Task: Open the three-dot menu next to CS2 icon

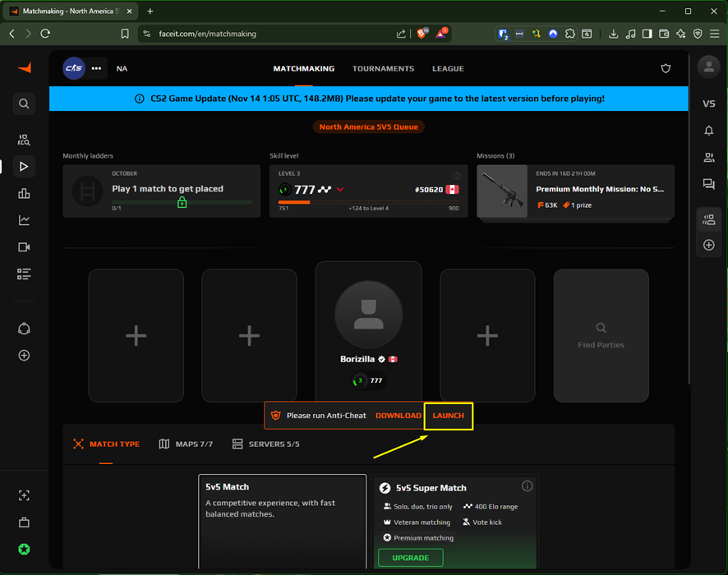Action: point(96,69)
